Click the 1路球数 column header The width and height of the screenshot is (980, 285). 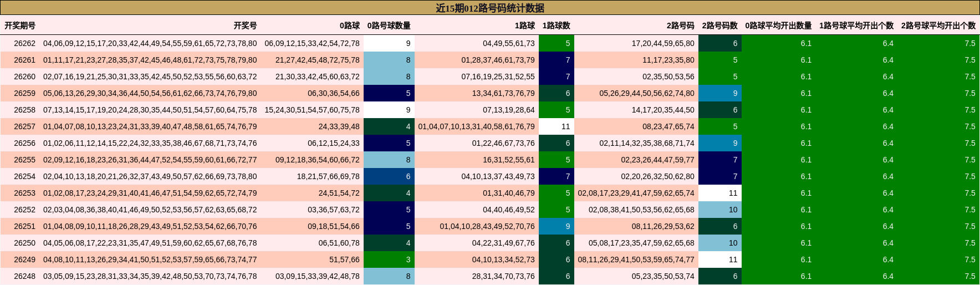click(x=557, y=26)
